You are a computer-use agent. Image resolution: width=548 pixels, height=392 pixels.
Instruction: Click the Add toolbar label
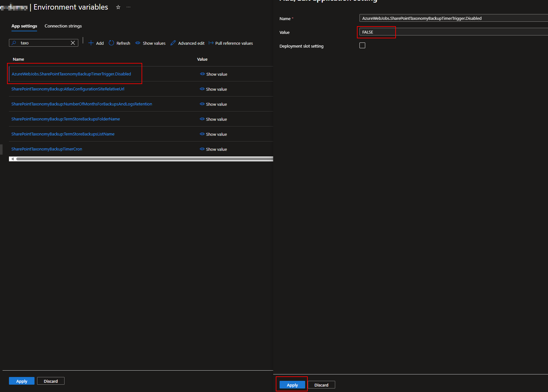click(x=100, y=43)
